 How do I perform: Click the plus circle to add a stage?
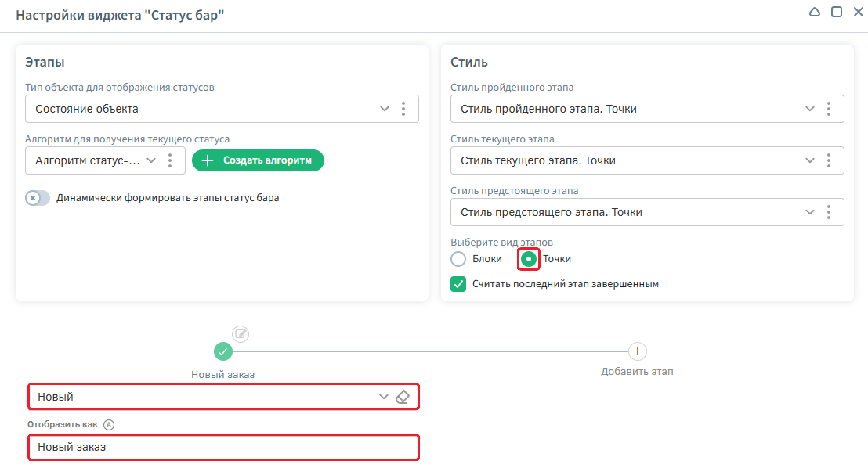pyautogui.click(x=637, y=351)
